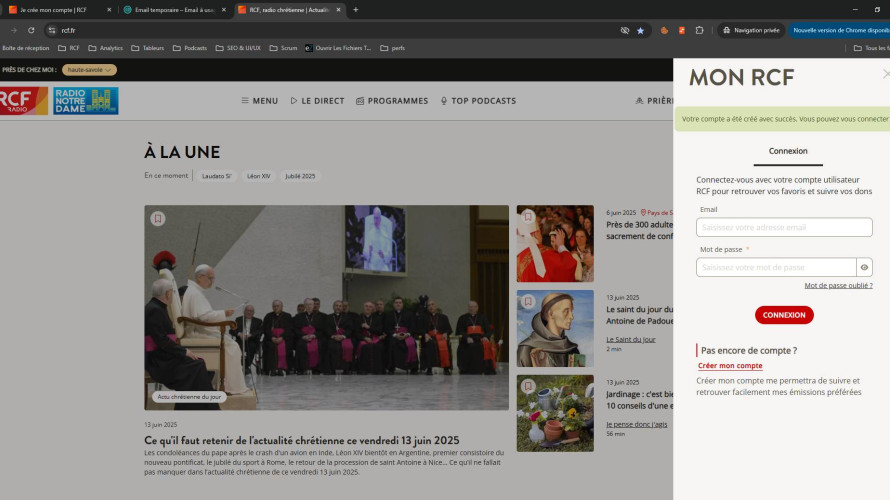Click the Radio Notre Dame logo

[85, 101]
